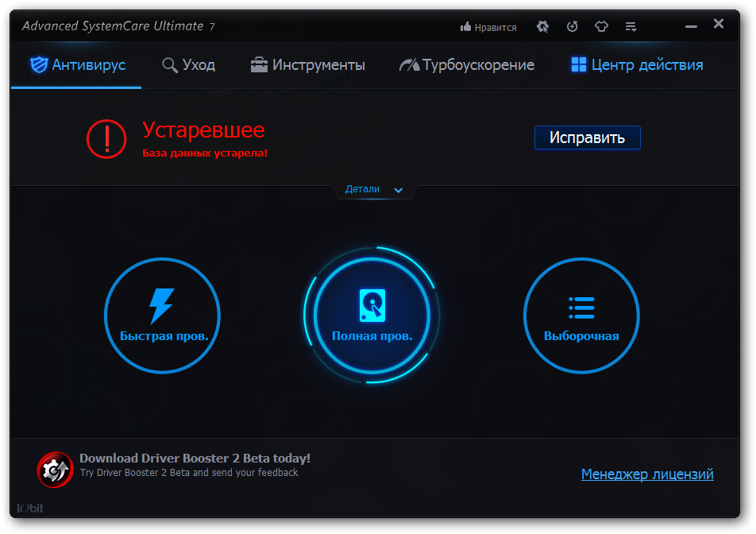756x534 pixels.
Task: Click the Нравится like button
Action: coord(488,28)
